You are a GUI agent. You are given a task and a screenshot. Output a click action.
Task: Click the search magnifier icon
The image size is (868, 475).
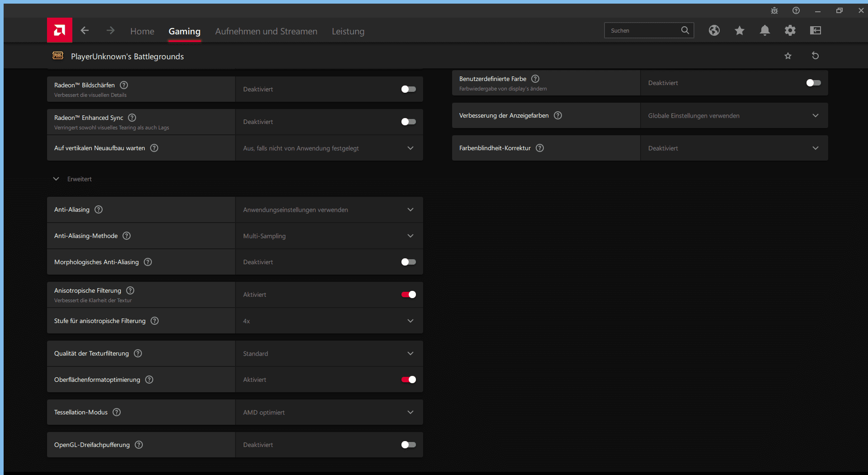point(685,30)
